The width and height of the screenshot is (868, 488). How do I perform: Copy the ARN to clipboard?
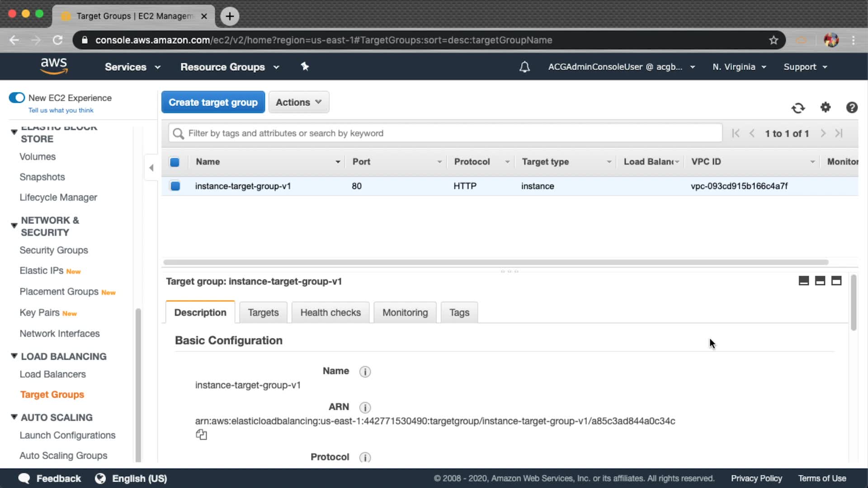201,435
